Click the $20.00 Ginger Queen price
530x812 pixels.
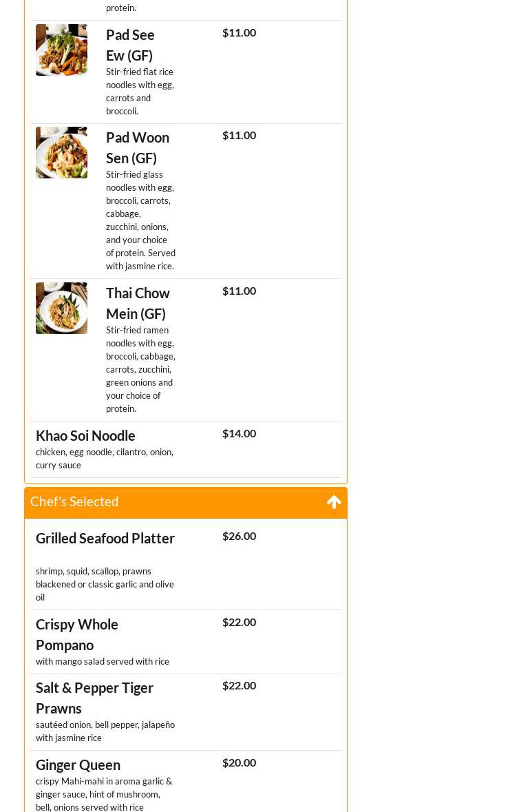point(239,762)
